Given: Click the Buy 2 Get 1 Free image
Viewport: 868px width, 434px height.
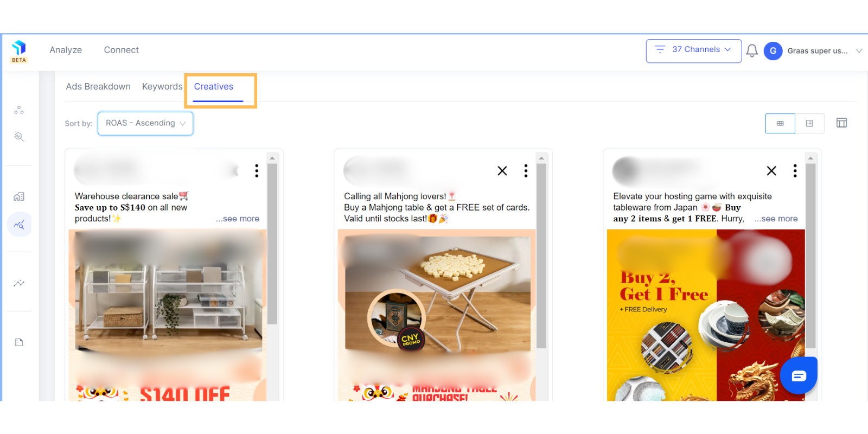Looking at the screenshot, I should pyautogui.click(x=706, y=315).
